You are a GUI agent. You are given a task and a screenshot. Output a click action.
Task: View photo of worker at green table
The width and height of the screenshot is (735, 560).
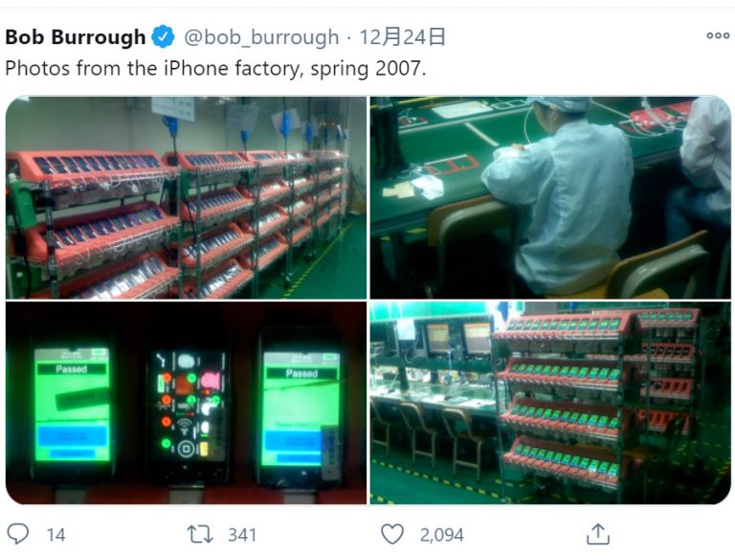550,197
